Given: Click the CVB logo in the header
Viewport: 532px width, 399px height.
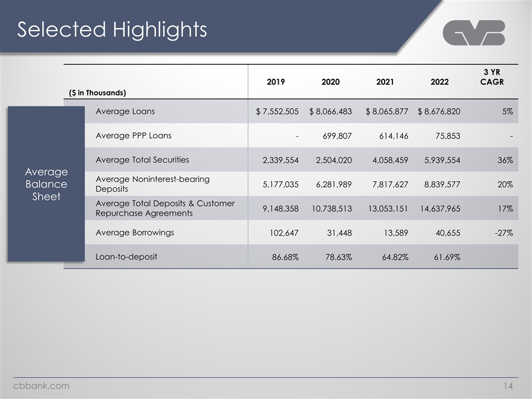Looking at the screenshot, I should (x=474, y=33).
